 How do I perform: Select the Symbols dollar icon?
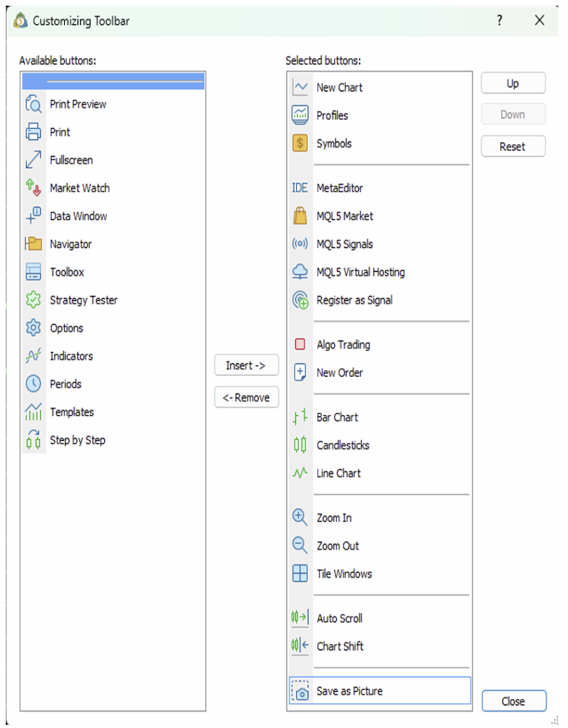coord(300,143)
